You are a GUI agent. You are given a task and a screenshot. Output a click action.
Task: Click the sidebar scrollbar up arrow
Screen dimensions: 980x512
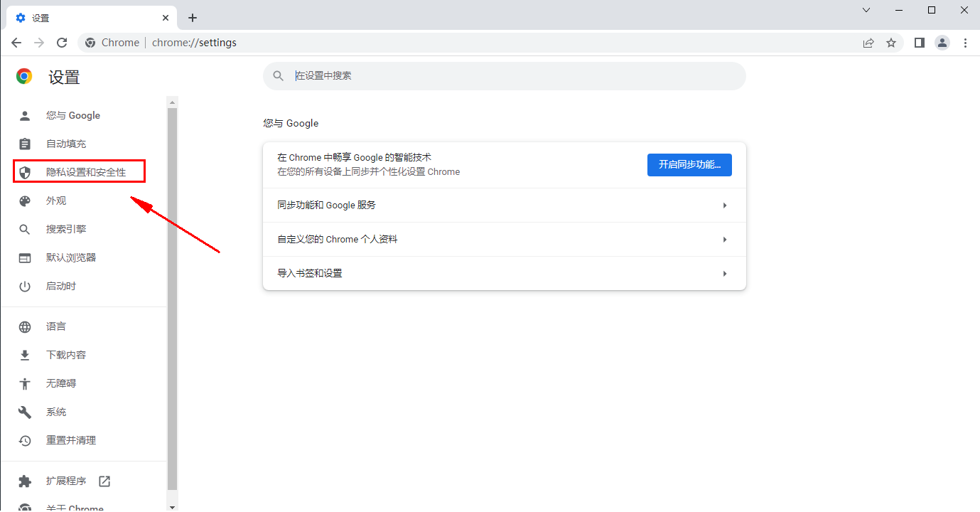[x=172, y=102]
